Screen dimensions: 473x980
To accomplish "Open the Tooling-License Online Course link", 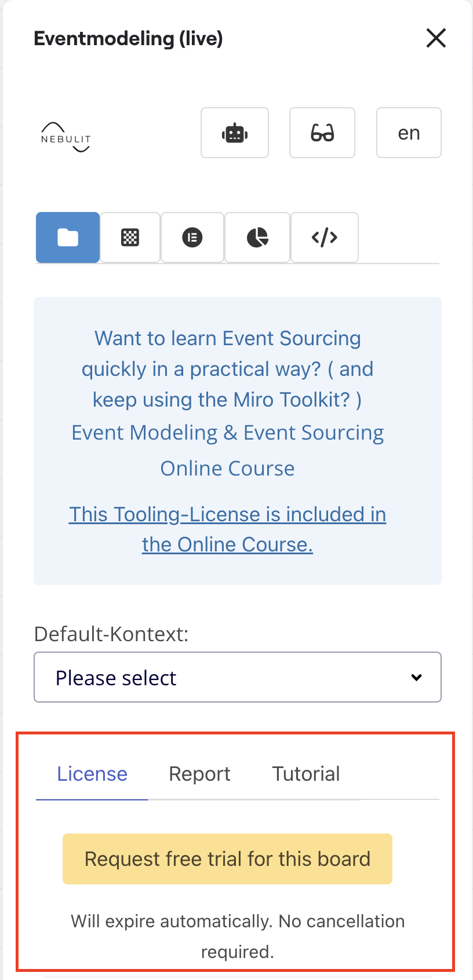I will 227,529.
